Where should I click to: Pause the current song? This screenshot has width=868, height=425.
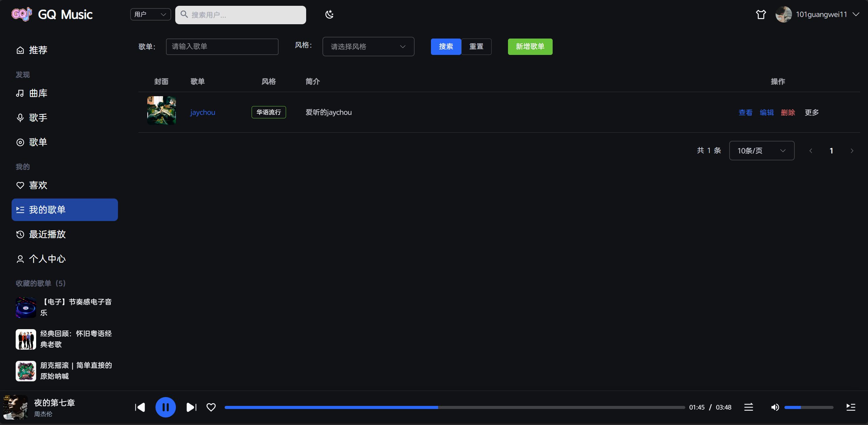166,407
